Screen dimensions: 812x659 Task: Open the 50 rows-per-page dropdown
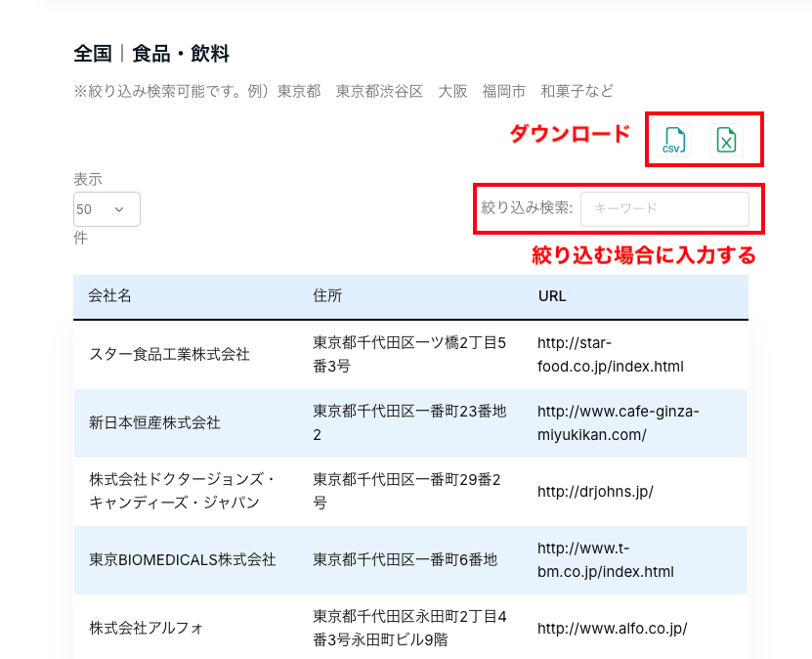click(107, 209)
